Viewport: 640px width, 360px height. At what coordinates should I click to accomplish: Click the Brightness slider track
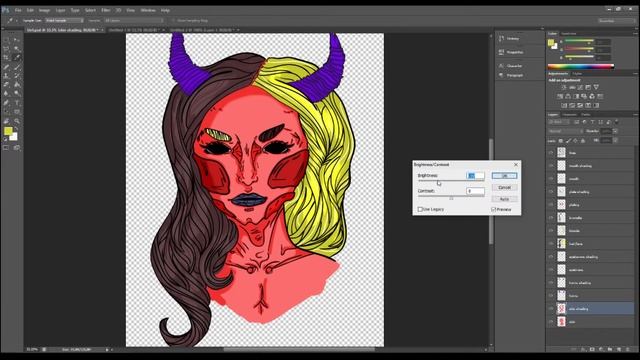pyautogui.click(x=451, y=181)
